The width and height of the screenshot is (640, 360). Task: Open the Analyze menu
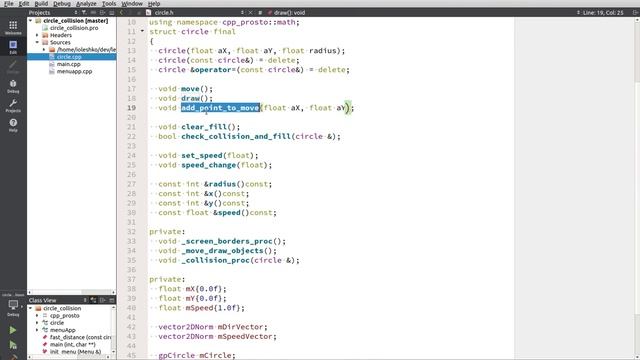point(87,3)
